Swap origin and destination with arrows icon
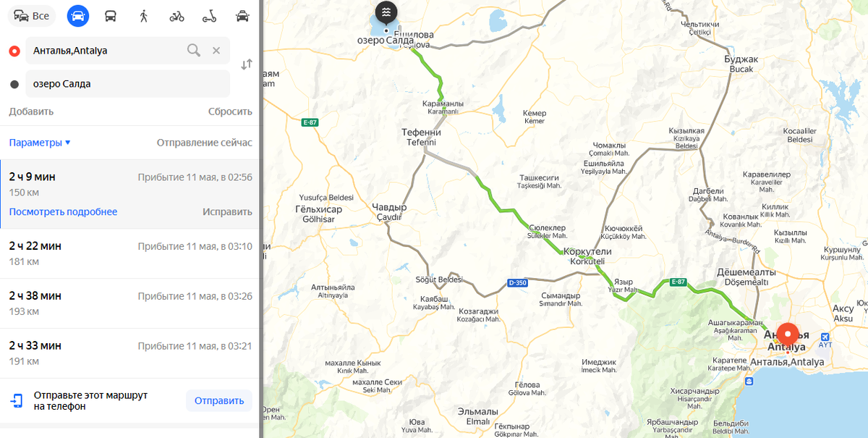868x438 pixels. [247, 64]
